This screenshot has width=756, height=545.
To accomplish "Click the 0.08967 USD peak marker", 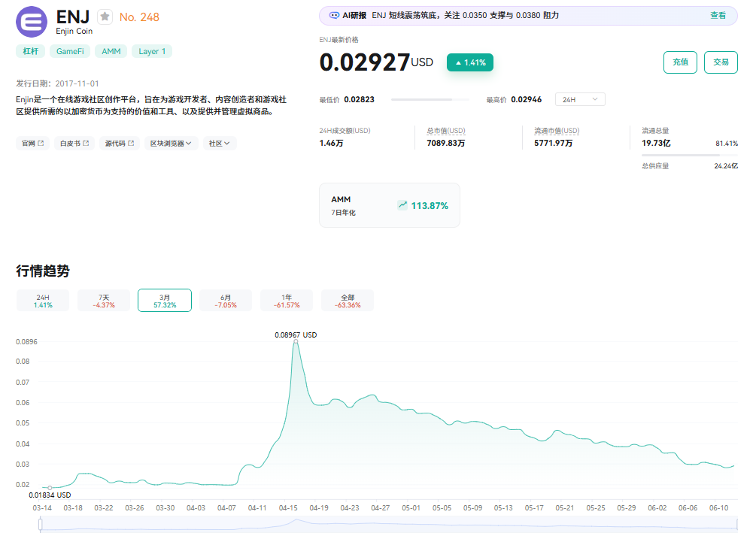I will 296,341.
